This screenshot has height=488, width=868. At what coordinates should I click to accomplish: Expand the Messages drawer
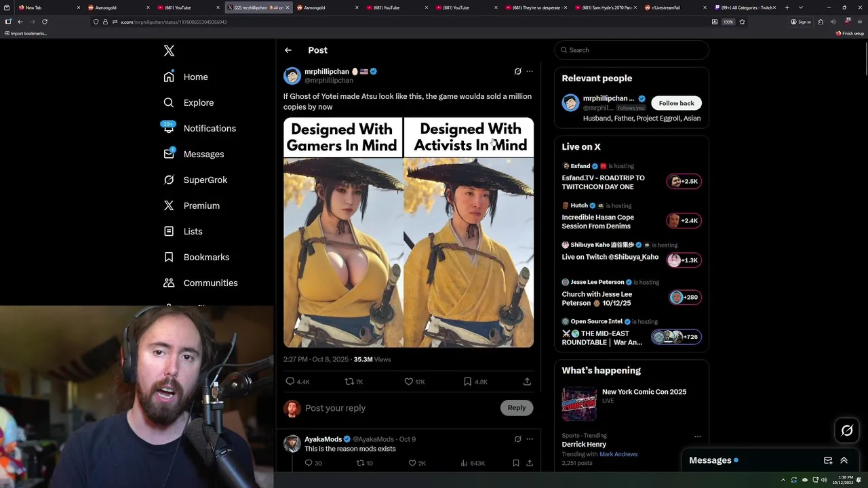tap(844, 460)
